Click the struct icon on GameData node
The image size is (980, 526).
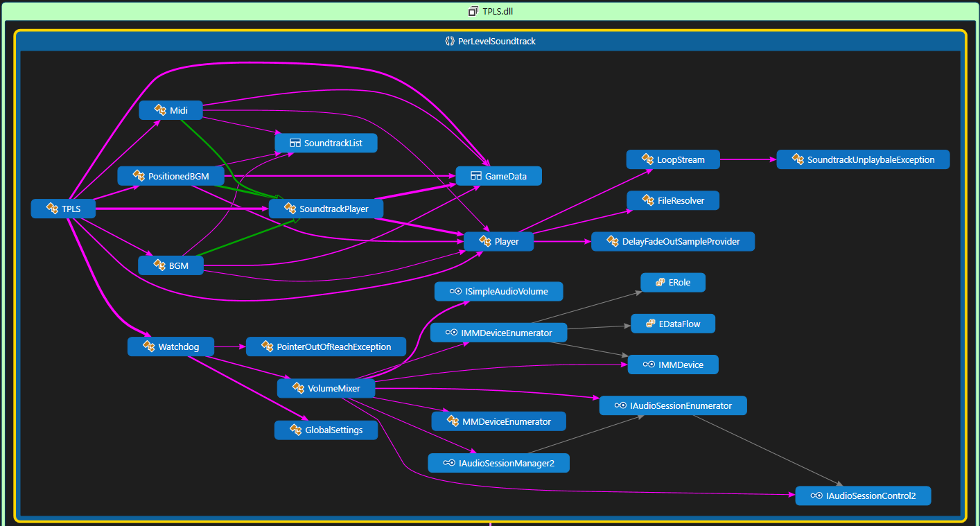coord(475,176)
